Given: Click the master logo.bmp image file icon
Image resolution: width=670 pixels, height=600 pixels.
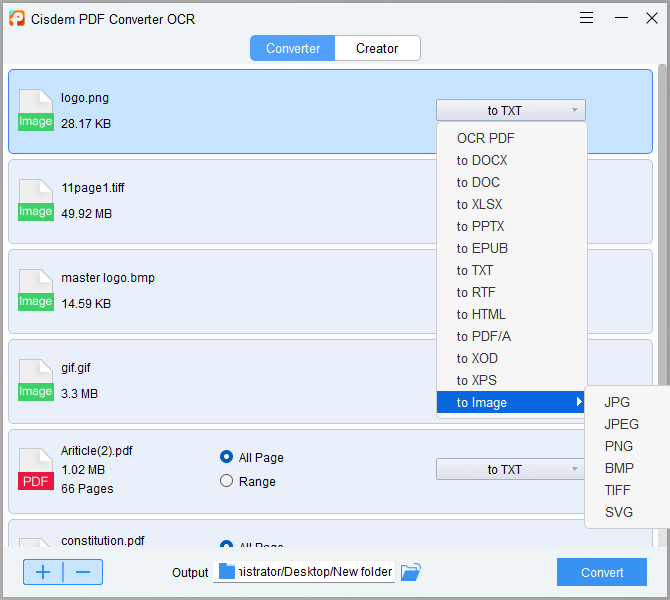Looking at the screenshot, I should pos(36,290).
